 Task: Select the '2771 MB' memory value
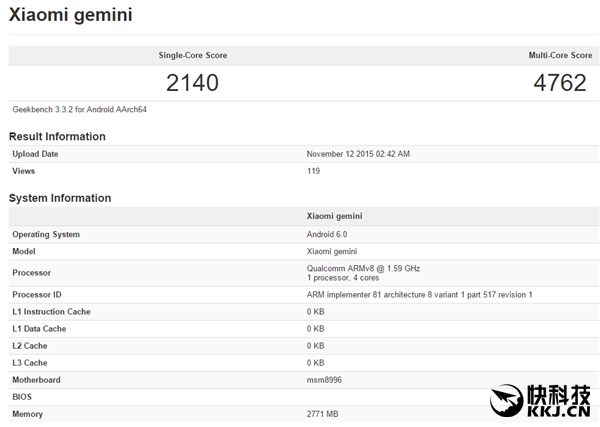coord(322,414)
